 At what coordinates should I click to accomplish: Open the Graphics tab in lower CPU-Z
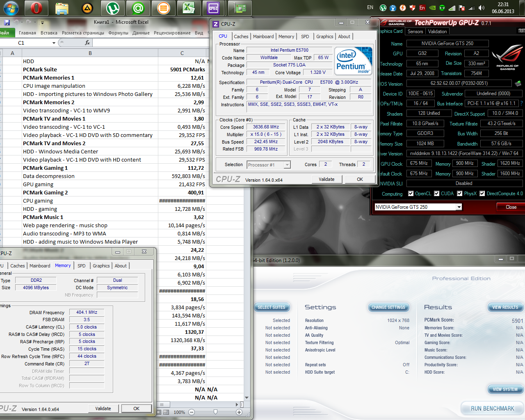[x=101, y=266]
